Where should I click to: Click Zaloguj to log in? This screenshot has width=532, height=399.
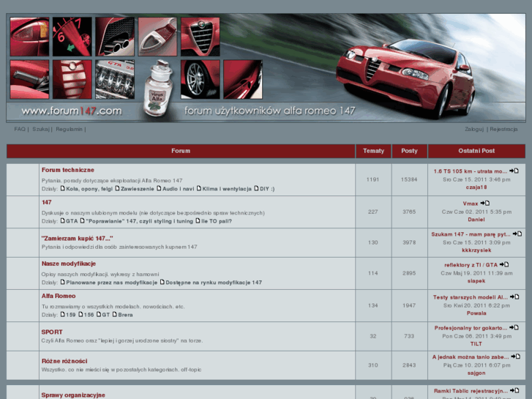coord(474,129)
